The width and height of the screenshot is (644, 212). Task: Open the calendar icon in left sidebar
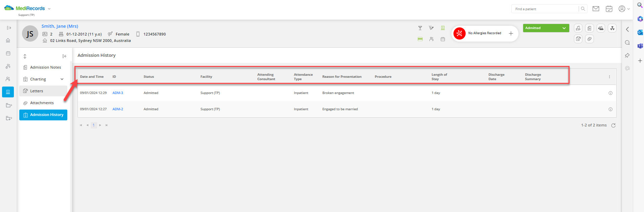click(x=8, y=53)
